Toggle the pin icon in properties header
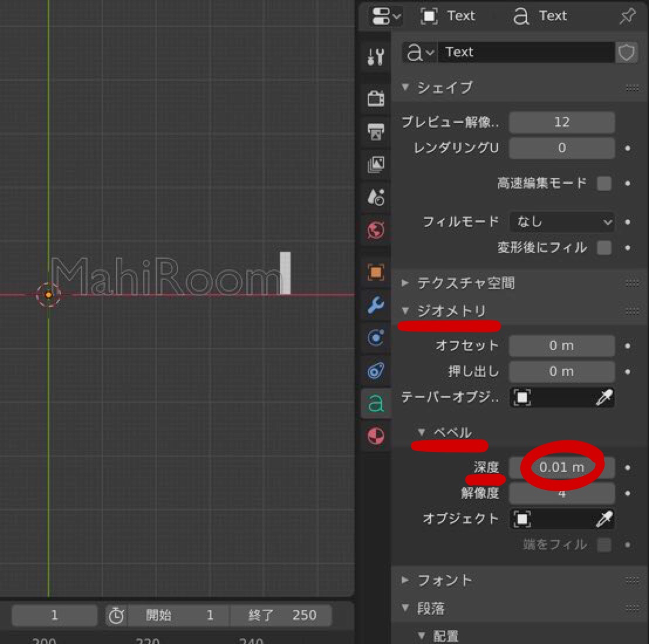The image size is (649, 644). click(627, 16)
